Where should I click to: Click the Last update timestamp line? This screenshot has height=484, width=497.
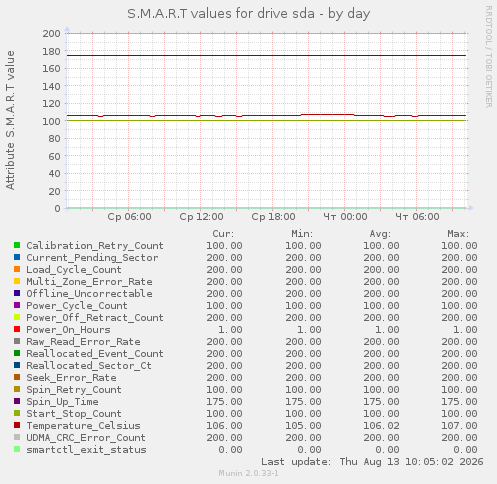[x=372, y=462]
